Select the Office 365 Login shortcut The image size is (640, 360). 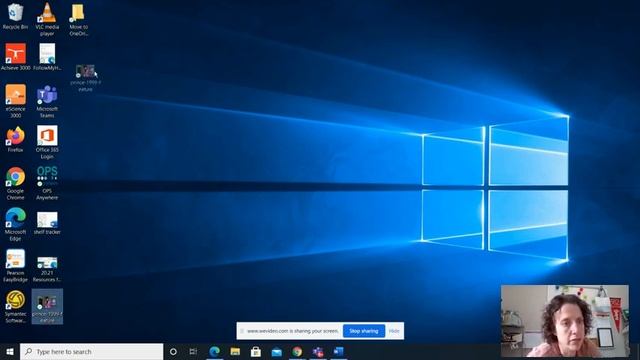pos(47,142)
